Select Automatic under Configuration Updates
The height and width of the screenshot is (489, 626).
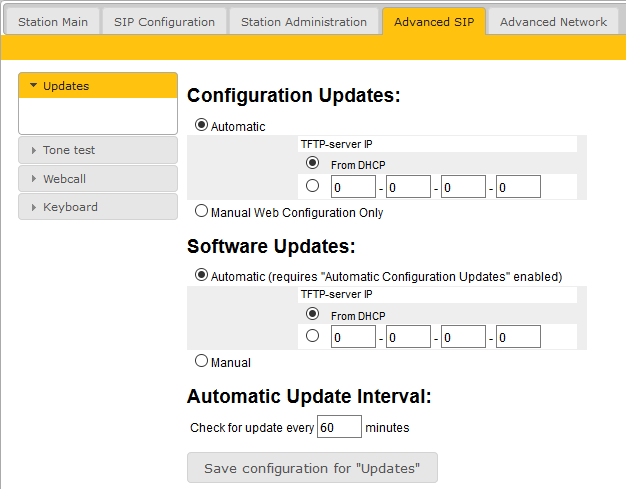[x=202, y=126]
